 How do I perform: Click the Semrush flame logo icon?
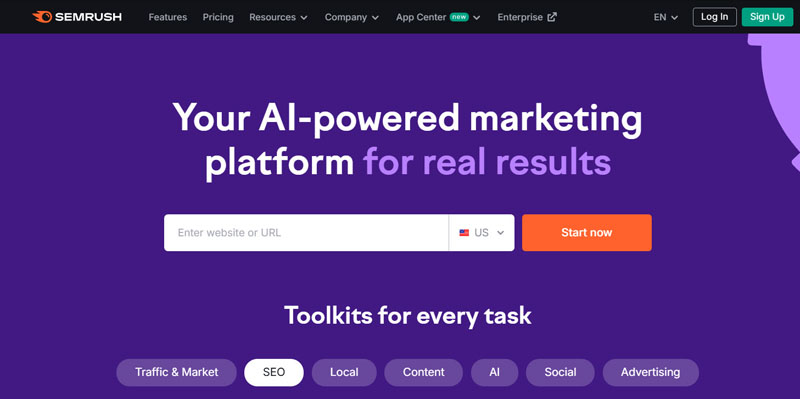point(42,17)
